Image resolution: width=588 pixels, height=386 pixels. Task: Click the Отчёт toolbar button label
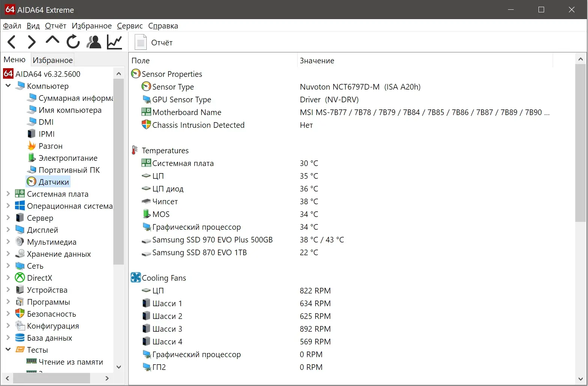pyautogui.click(x=162, y=42)
